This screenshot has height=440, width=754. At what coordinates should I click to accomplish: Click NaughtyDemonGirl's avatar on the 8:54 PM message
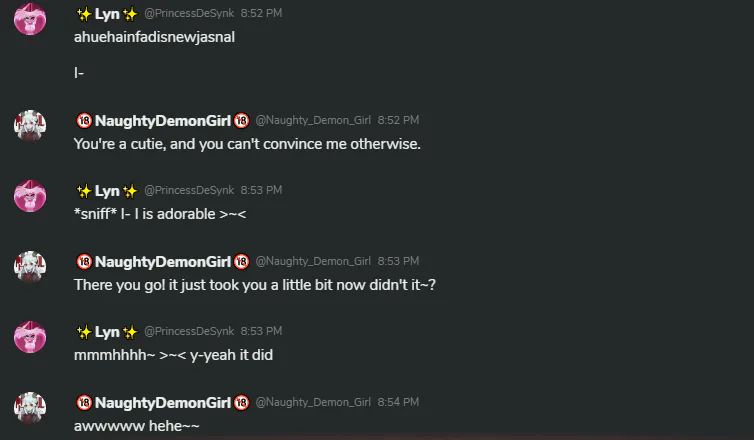[x=30, y=408]
